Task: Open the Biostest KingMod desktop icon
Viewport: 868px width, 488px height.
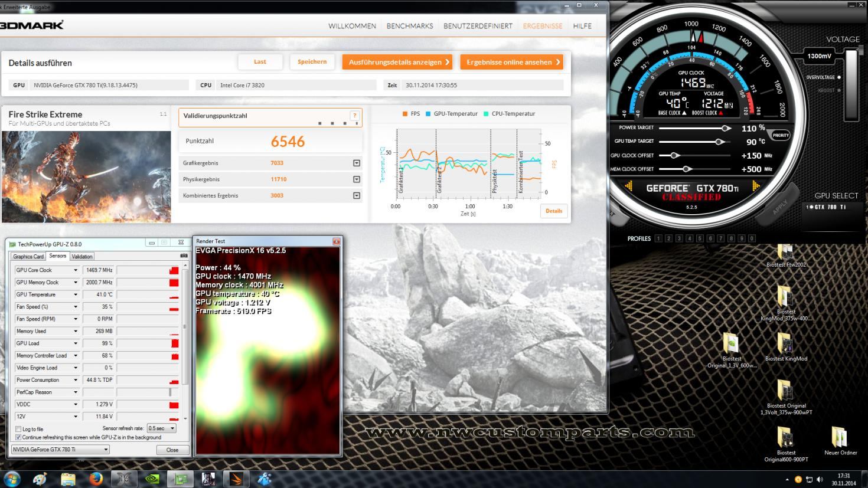Action: tap(786, 347)
